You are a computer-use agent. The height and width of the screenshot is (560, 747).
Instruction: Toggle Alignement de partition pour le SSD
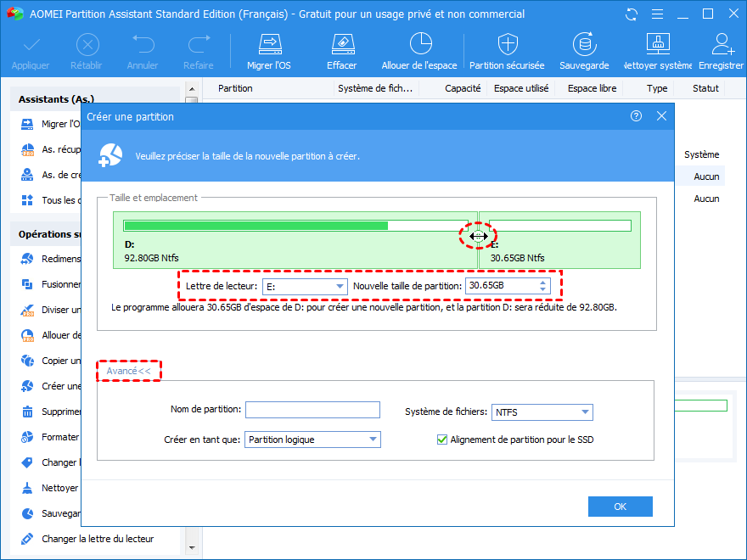point(442,440)
